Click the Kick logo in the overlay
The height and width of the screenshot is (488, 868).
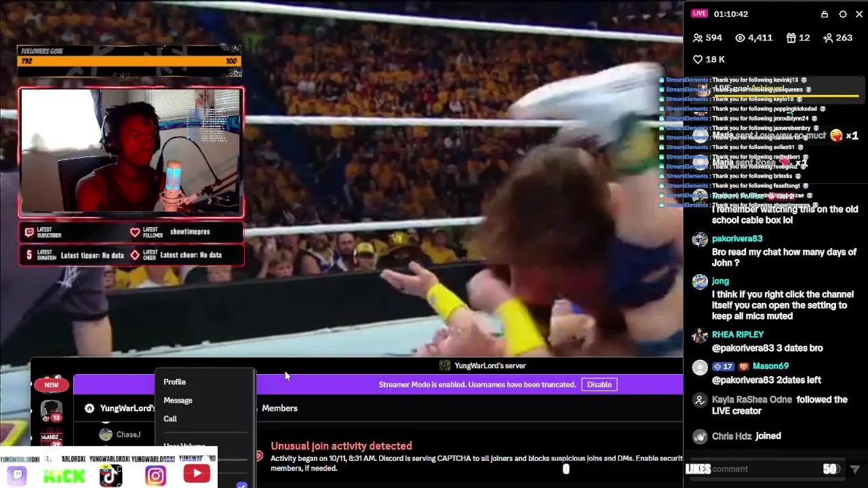click(64, 475)
